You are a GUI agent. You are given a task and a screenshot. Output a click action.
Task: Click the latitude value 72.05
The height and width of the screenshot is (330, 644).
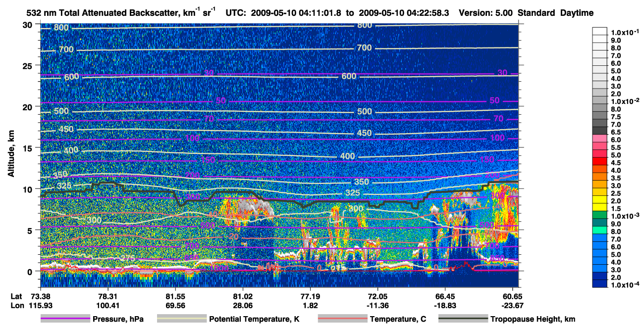click(x=377, y=296)
